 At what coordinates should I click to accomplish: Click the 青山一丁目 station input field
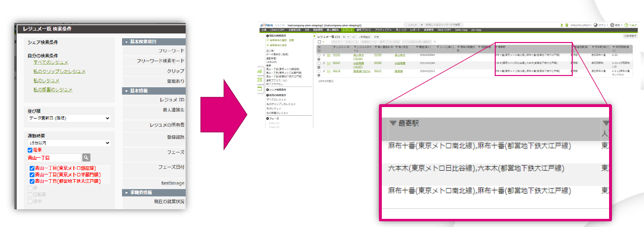(53, 157)
